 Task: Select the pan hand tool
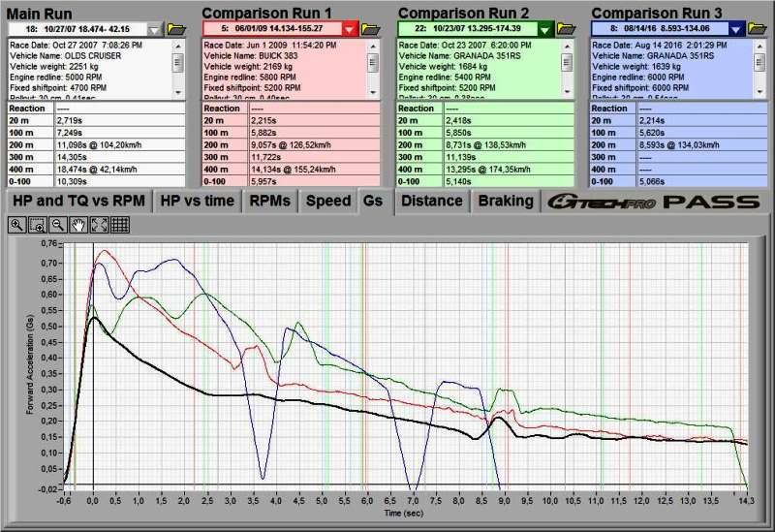pos(78,224)
